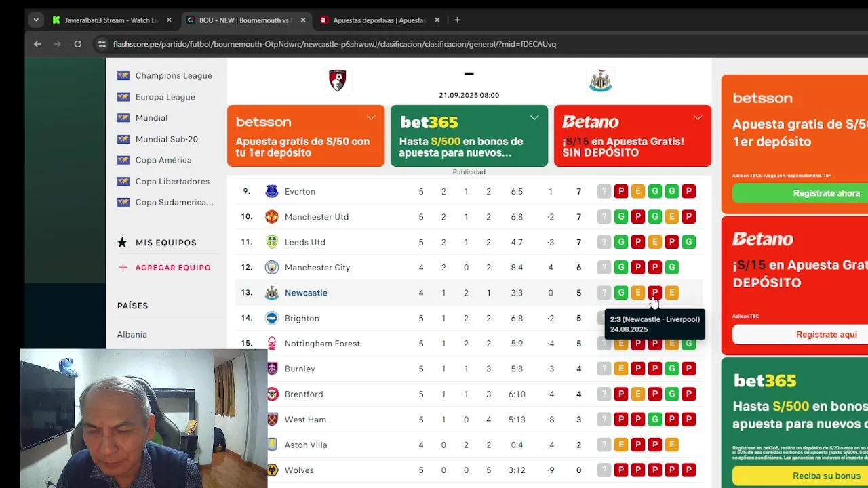The image size is (868, 488).
Task: Click the Manchester City crest in table
Action: tap(272, 267)
